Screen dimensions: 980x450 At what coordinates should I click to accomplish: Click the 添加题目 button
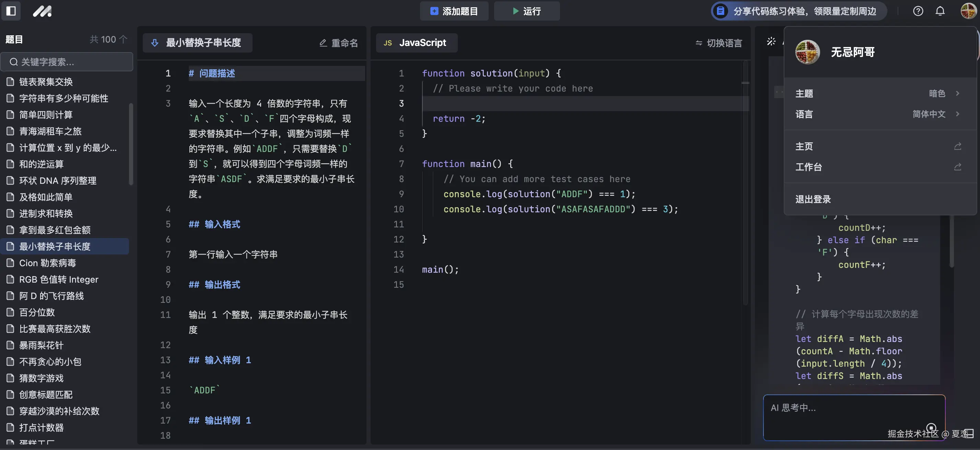tap(454, 11)
